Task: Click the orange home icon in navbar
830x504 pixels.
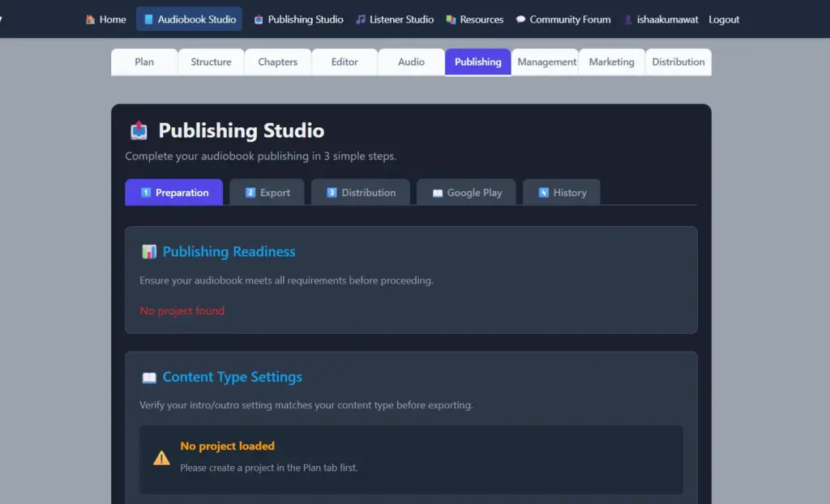Action: coord(88,19)
